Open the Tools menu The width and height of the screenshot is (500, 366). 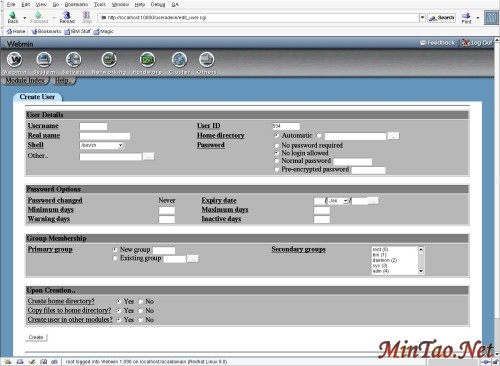(99, 4)
